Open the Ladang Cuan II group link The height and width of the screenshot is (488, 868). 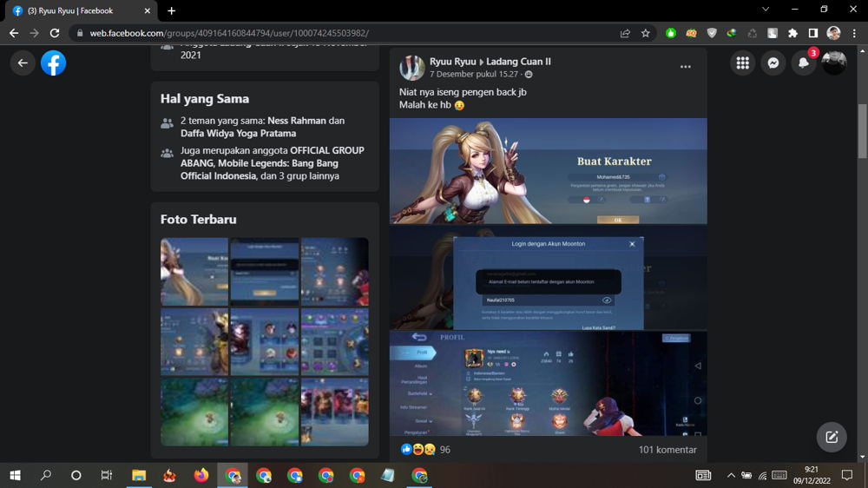(x=518, y=62)
